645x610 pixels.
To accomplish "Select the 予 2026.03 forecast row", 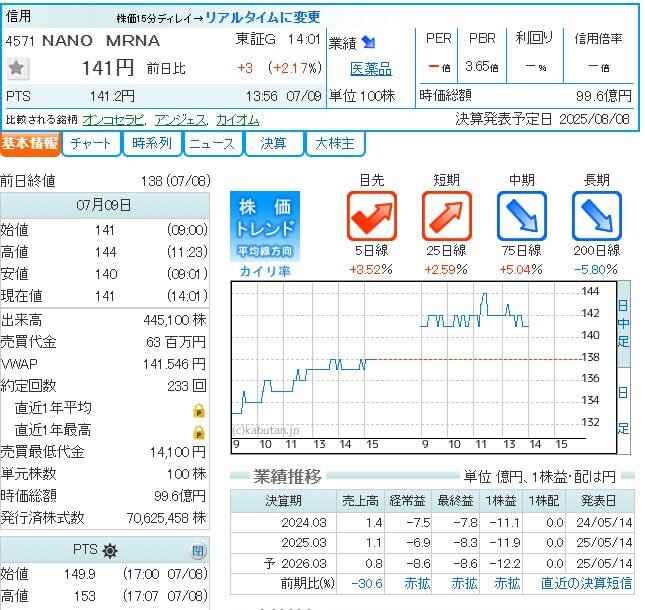I will click(432, 564).
